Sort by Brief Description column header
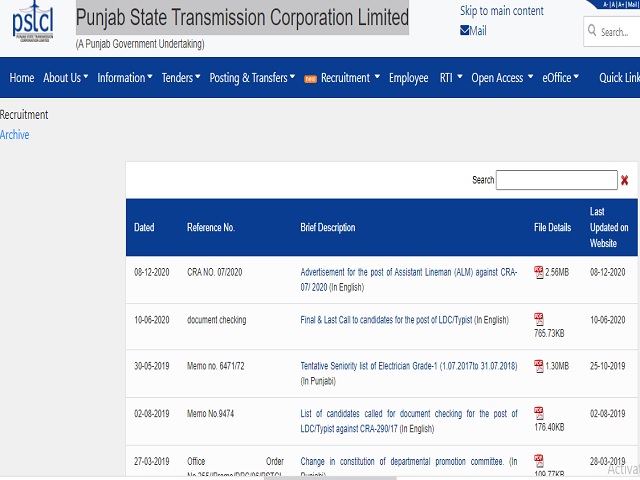 [328, 227]
